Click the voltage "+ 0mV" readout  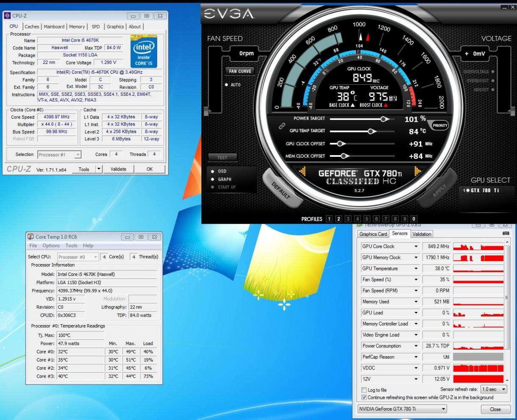(474, 54)
